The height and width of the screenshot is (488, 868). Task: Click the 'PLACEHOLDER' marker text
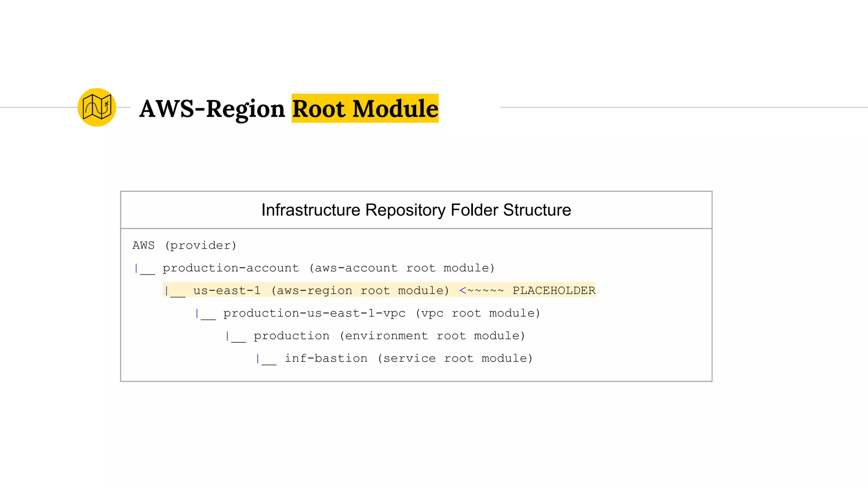(554, 291)
